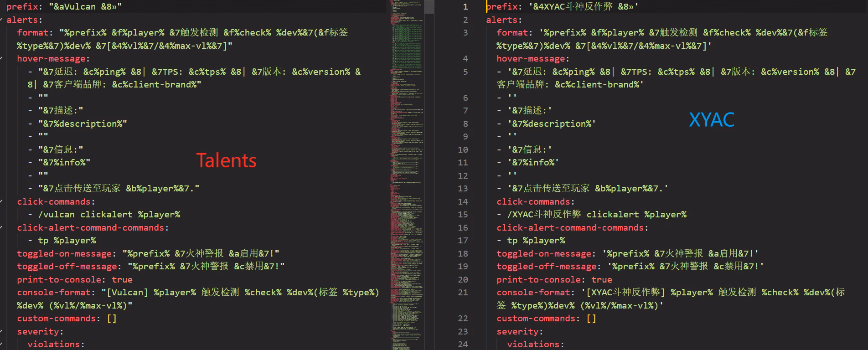Click custom-commands empty brackets in right editor

(x=591, y=319)
